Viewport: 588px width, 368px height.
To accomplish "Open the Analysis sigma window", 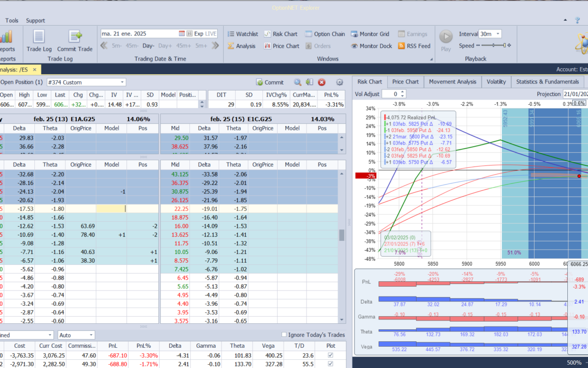I will pos(242,46).
